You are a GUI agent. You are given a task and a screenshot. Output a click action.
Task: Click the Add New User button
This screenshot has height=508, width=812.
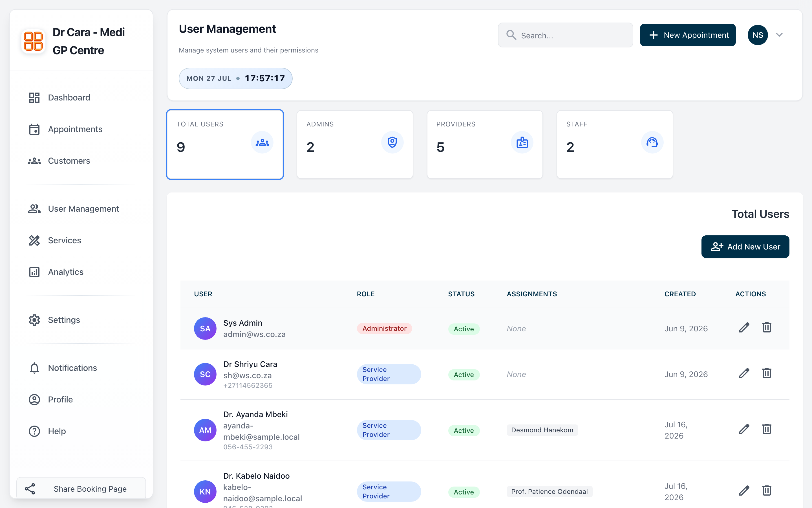[745, 247]
